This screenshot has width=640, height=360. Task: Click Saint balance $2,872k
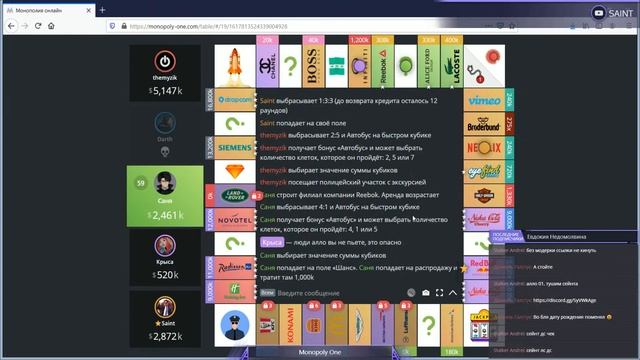click(x=166, y=336)
